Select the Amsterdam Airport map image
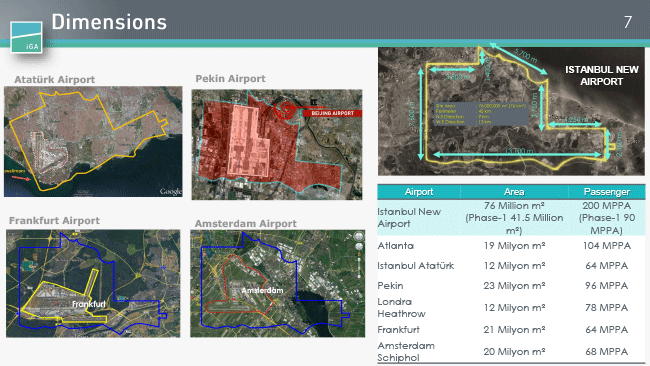Viewport: 650px width, 366px height. click(278, 284)
